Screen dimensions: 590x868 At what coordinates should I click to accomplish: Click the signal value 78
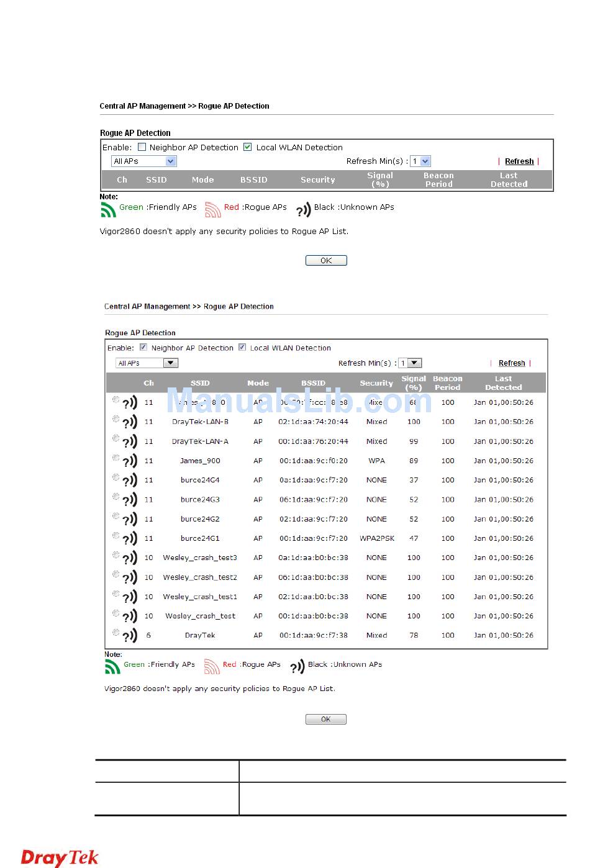pos(414,636)
